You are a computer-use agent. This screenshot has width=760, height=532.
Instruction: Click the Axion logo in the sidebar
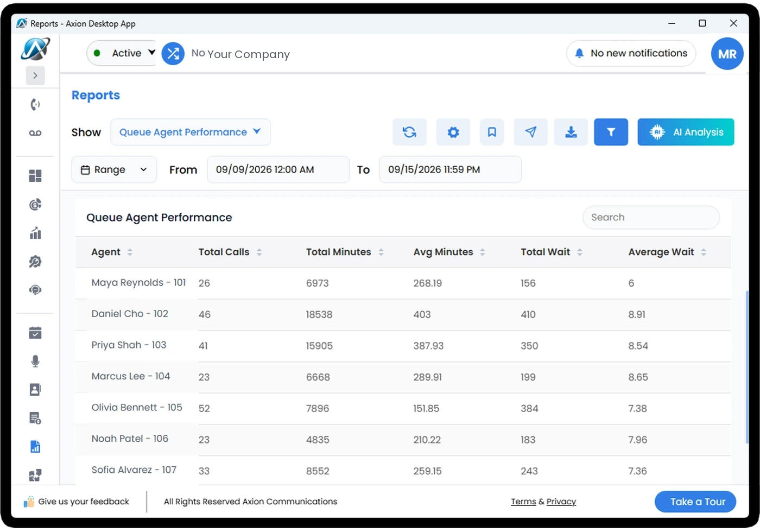[x=35, y=49]
